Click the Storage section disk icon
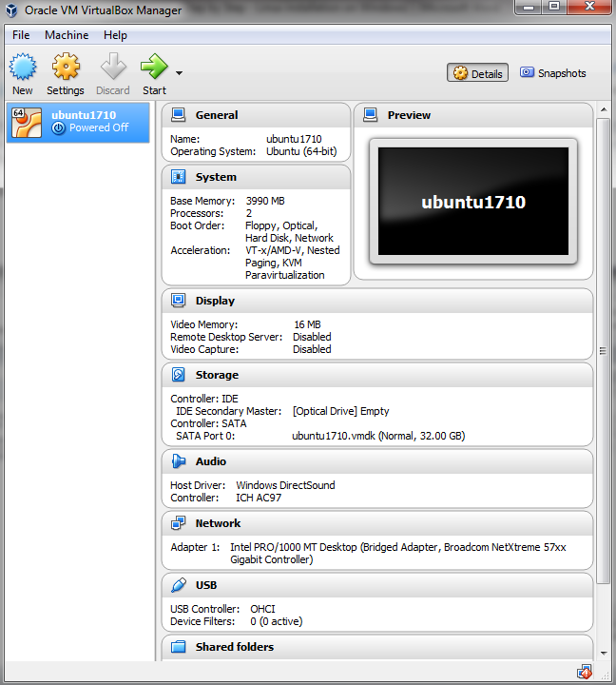The width and height of the screenshot is (616, 685). coord(178,375)
